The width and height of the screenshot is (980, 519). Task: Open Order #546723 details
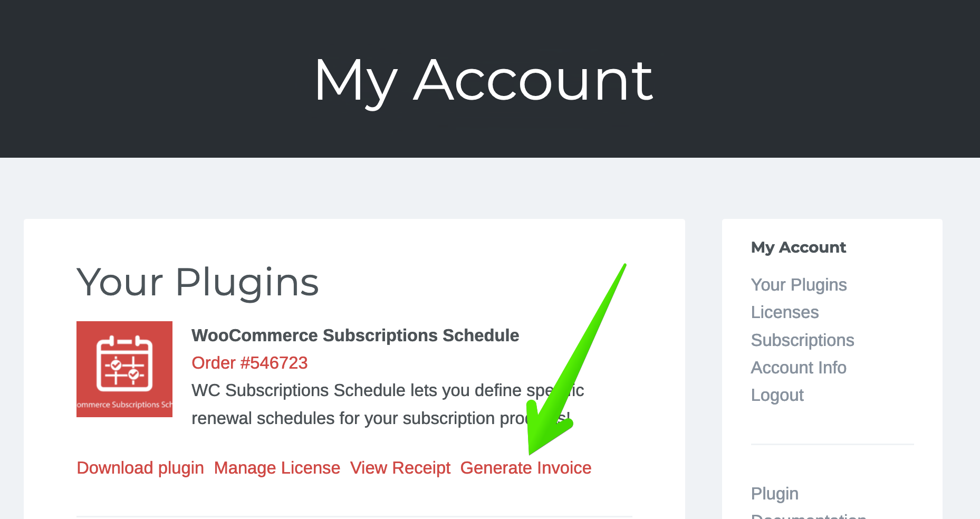(x=249, y=363)
